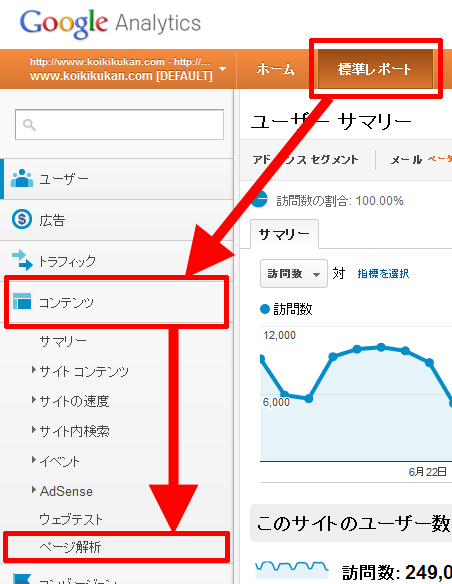The width and height of the screenshot is (452, 584).
Task: Select AdSense in sidebar
Action: click(66, 491)
